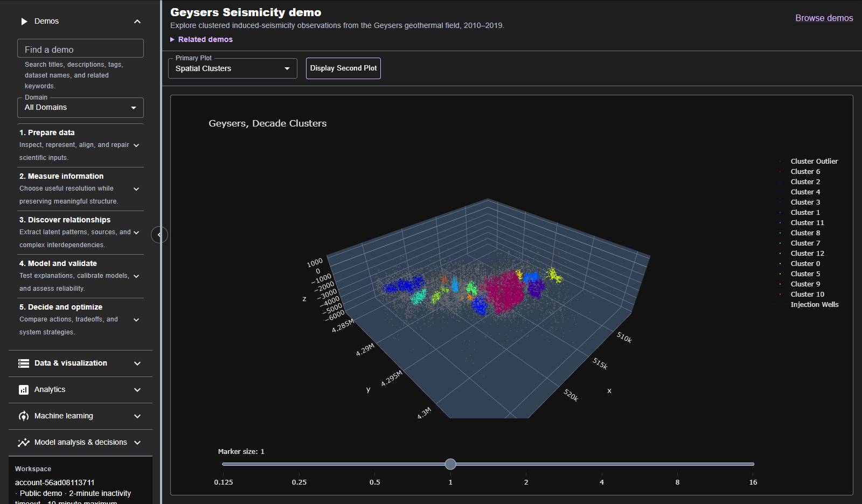Open the Machine learning menu item
The height and width of the screenshot is (504, 862).
pos(80,416)
